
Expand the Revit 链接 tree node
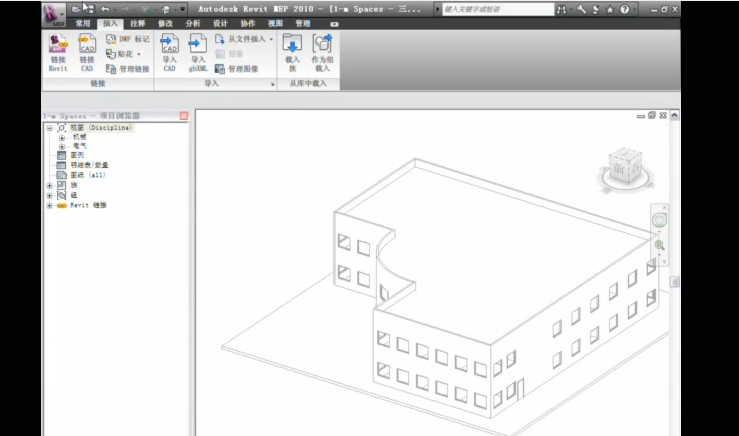pos(49,205)
